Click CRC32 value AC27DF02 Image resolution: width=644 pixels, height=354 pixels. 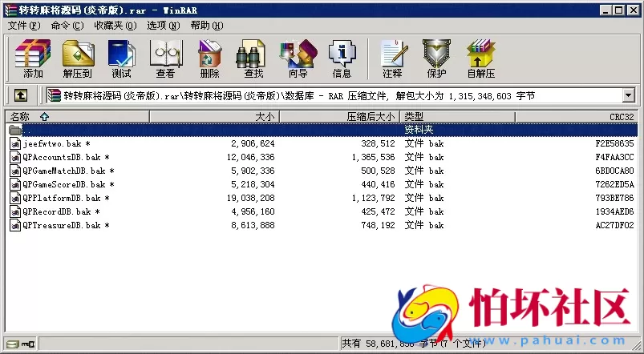pos(615,225)
